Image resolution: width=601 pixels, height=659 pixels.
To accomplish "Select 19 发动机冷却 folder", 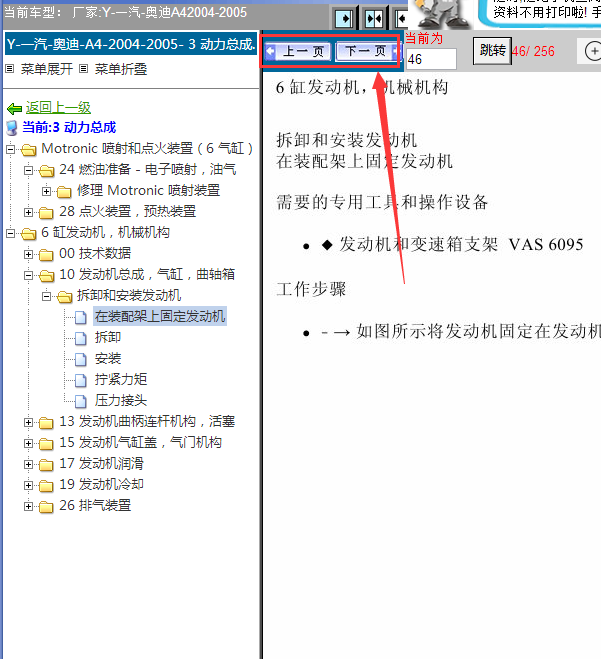I will [101, 485].
